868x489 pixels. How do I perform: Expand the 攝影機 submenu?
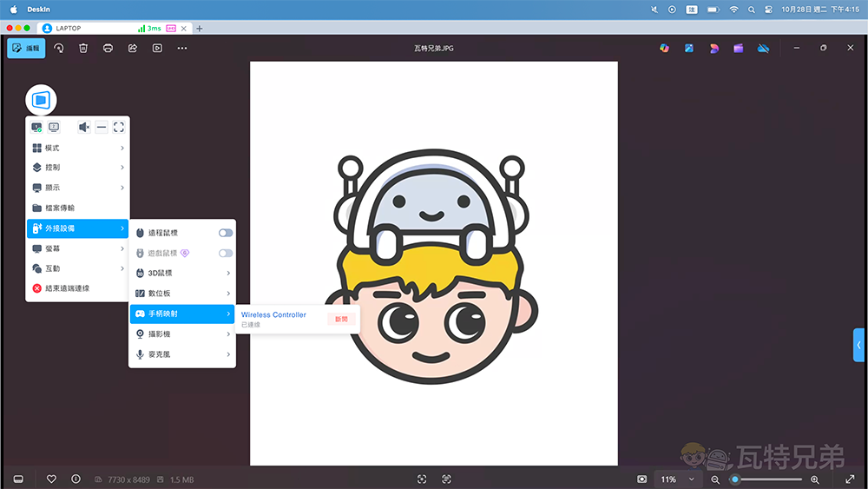point(182,334)
